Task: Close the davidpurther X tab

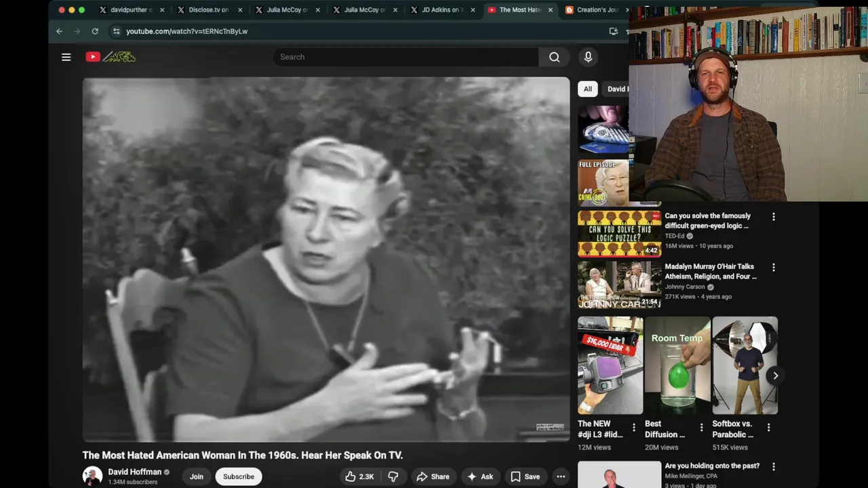Action: [x=162, y=10]
